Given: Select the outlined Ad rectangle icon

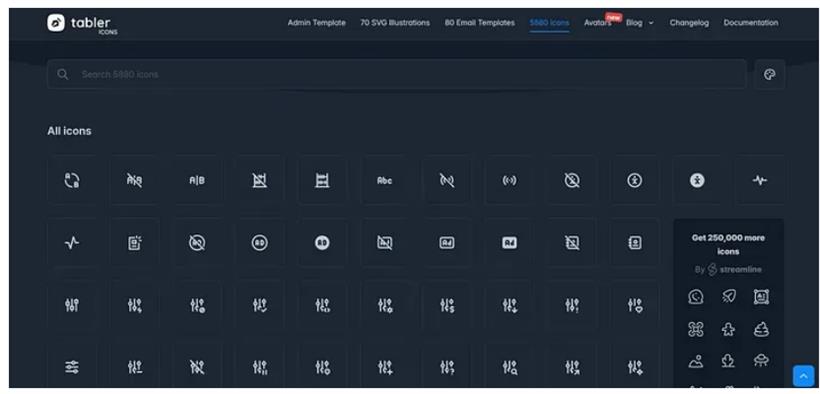Looking at the screenshot, I should click(447, 242).
